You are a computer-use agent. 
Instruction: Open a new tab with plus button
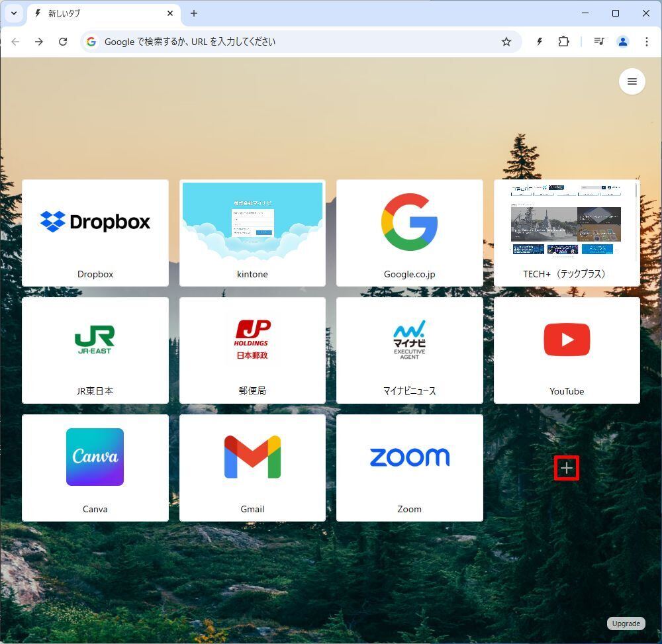coord(194,13)
